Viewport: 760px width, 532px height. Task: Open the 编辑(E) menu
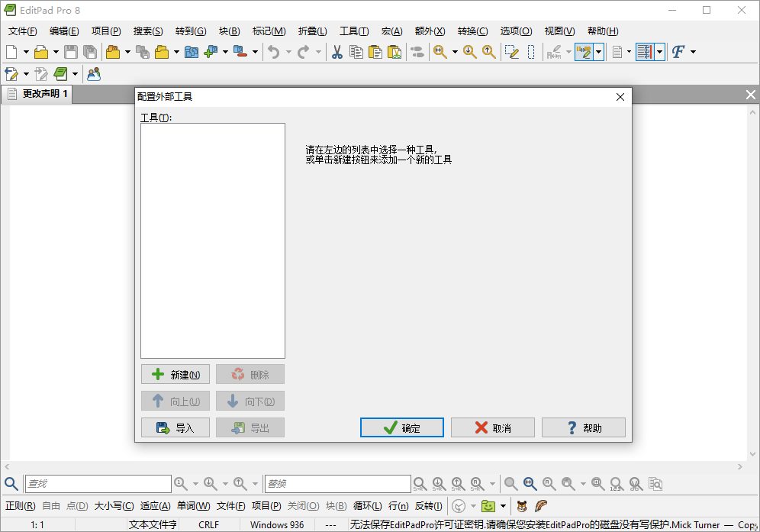[x=64, y=31]
